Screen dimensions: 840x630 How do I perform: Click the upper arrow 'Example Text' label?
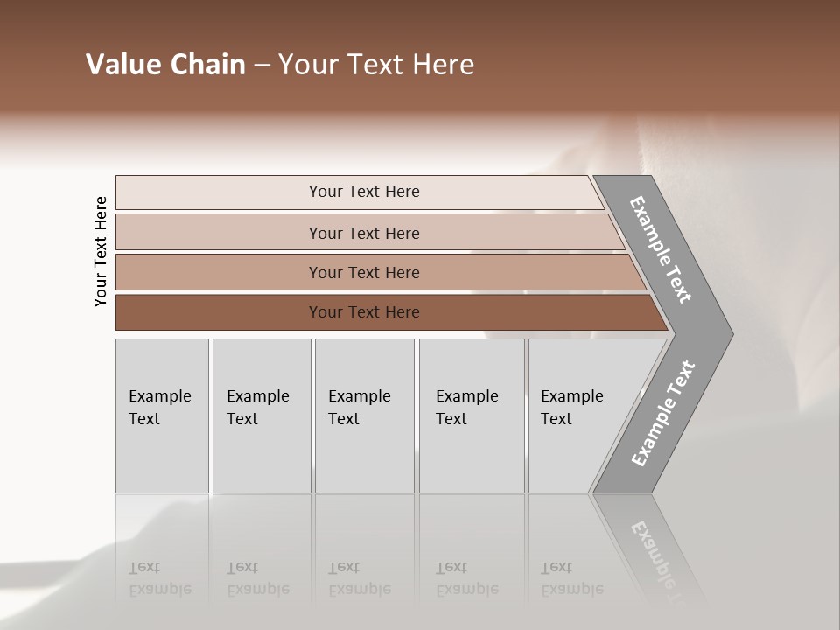tap(660, 249)
